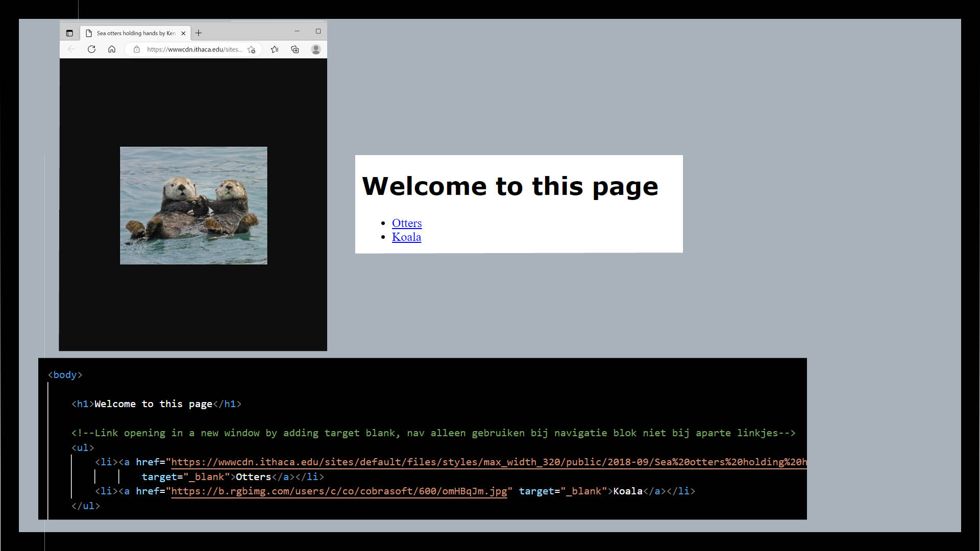Click the green HTML comment line
This screenshot has width=980, height=551.
pos(433,433)
